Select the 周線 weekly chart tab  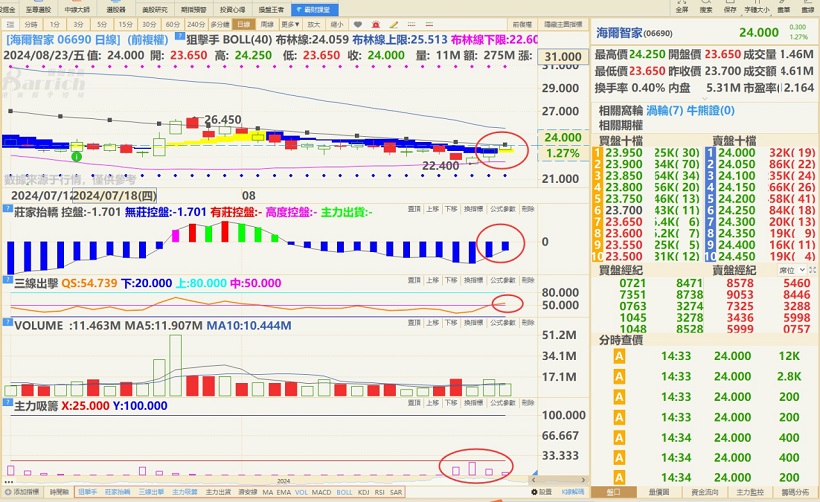click(x=267, y=22)
